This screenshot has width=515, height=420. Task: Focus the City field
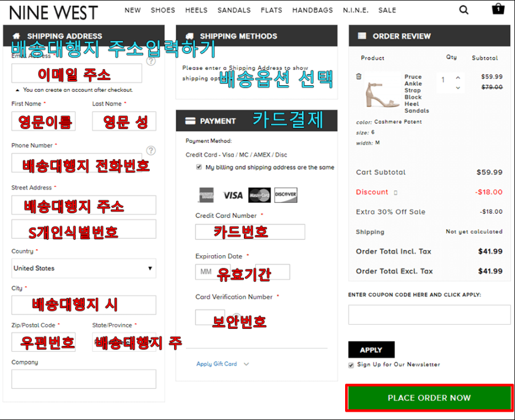pyautogui.click(x=83, y=305)
